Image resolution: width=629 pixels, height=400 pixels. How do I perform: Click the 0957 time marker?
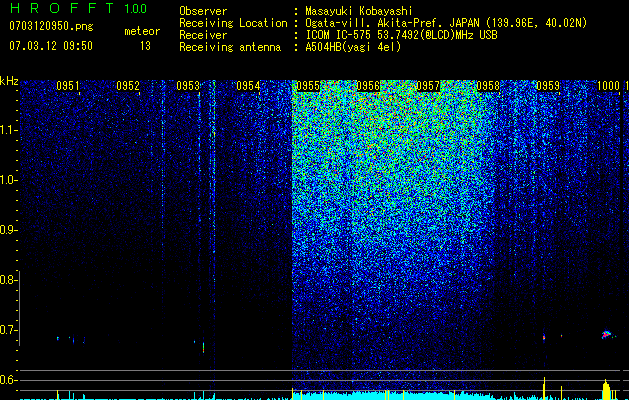click(428, 86)
